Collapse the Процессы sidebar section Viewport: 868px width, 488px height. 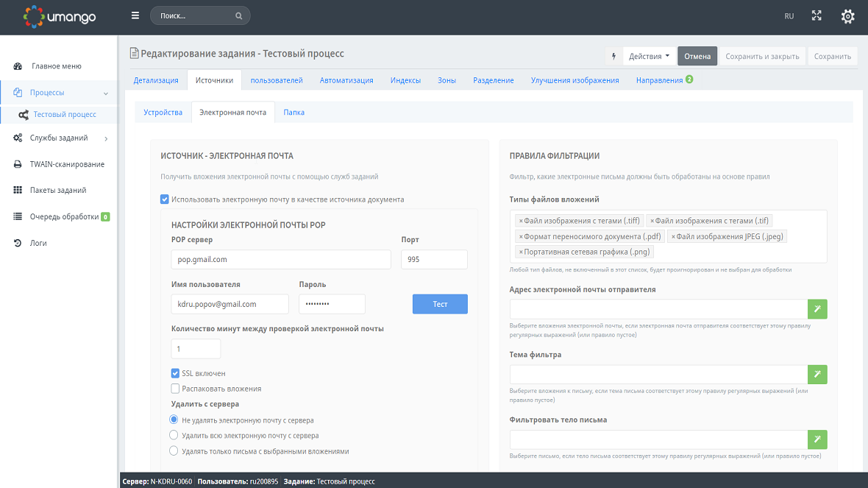(x=106, y=93)
